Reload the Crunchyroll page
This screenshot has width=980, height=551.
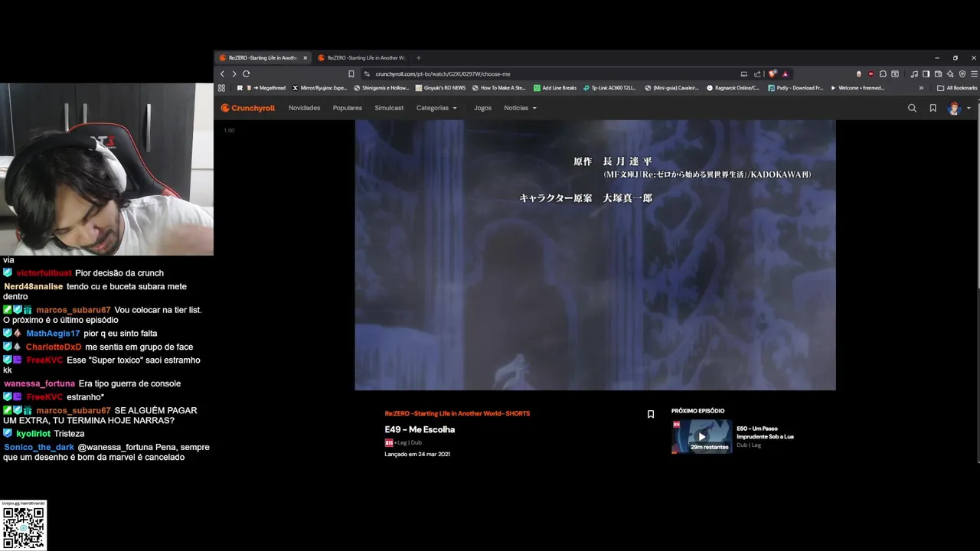(246, 73)
